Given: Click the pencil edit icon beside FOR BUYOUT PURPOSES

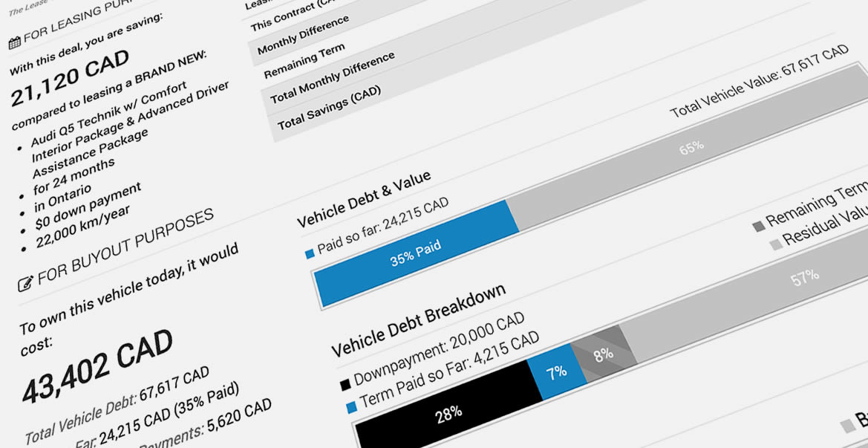Looking at the screenshot, I should pyautogui.click(x=25, y=282).
